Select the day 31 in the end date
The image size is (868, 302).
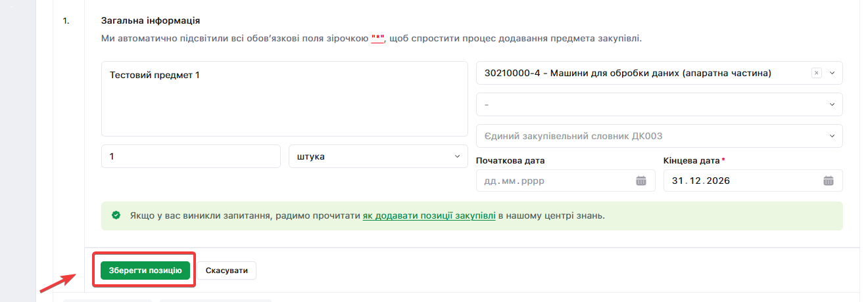tap(677, 181)
